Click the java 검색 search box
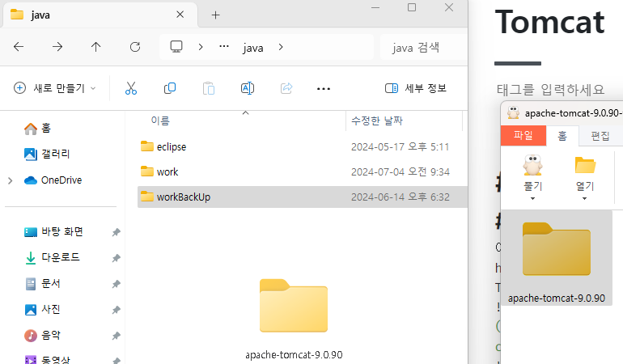The image size is (623, 364). pos(422,47)
